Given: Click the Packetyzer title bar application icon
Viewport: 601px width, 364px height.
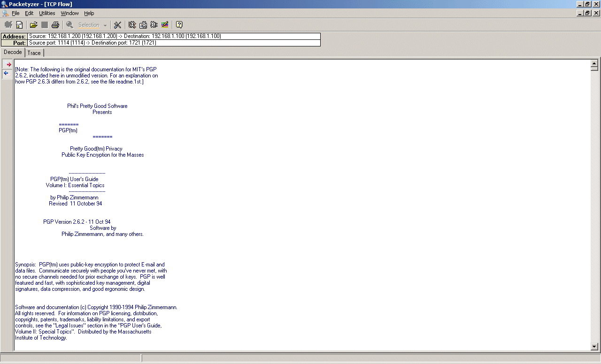Looking at the screenshot, I should click(x=4, y=4).
